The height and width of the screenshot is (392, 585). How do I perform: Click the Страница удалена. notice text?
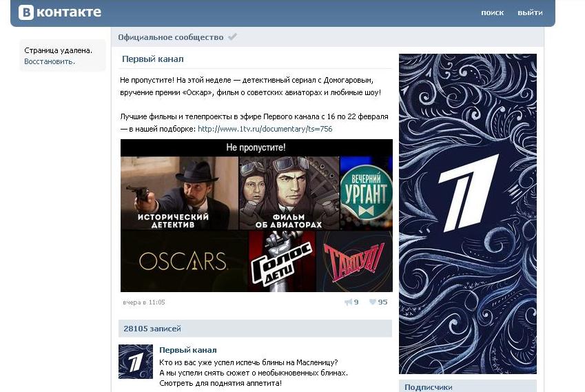[x=58, y=50]
